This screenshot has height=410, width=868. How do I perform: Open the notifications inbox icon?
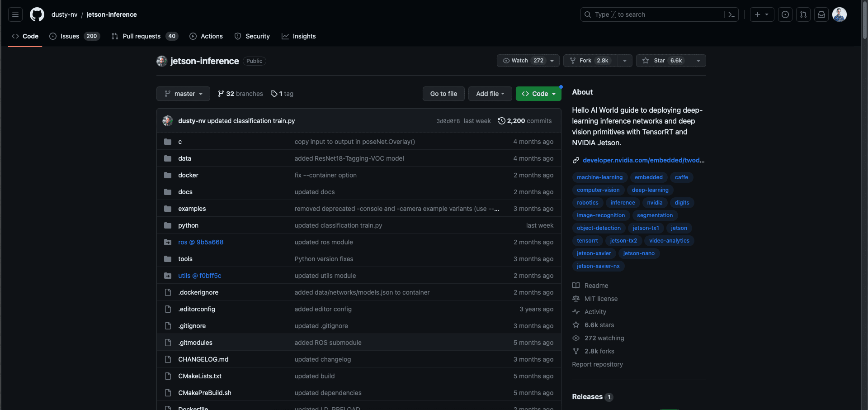pyautogui.click(x=821, y=14)
